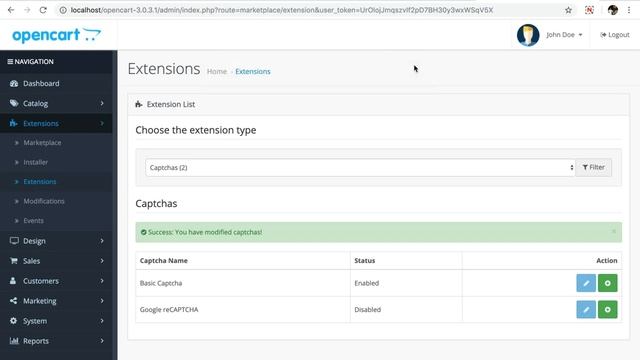Click the Marketing chevron arrow
This screenshot has height=360, width=640.
(x=102, y=301)
